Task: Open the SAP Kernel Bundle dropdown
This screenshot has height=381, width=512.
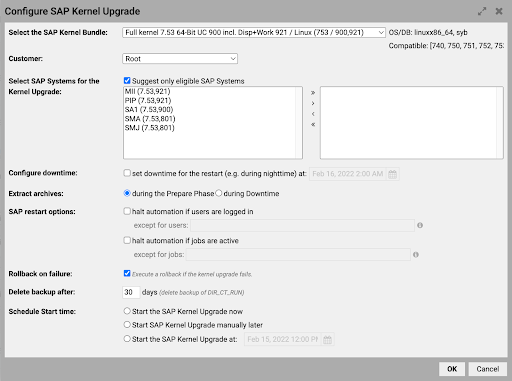Action: [x=254, y=32]
